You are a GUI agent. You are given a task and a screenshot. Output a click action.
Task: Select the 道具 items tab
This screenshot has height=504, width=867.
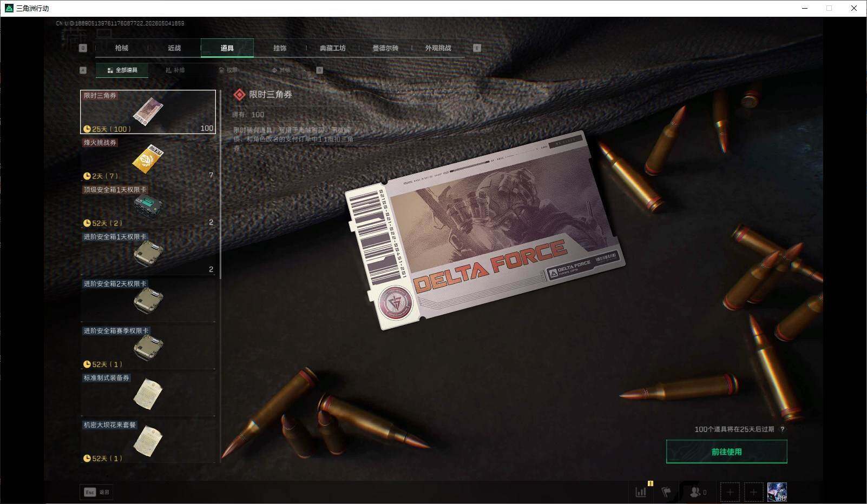tap(227, 48)
